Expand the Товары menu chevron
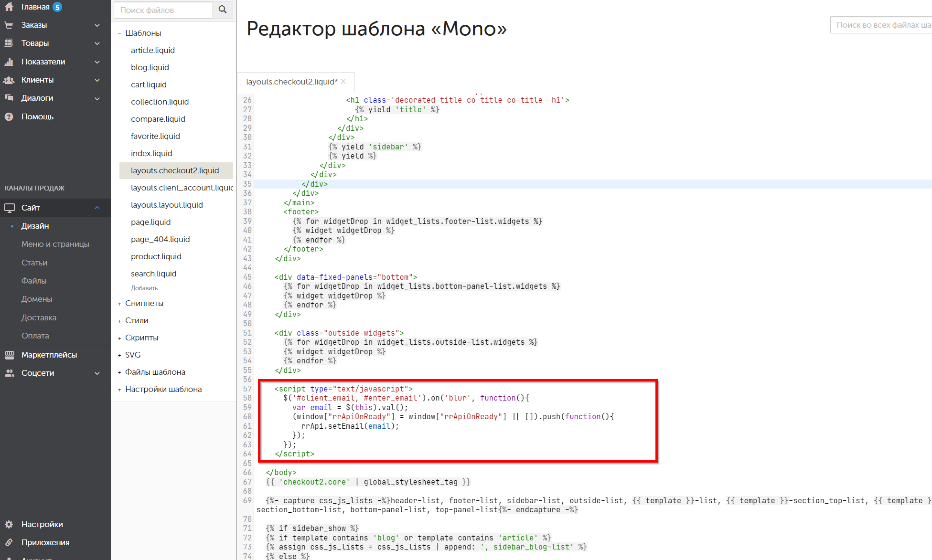Screen dimensions: 932x560 click(97, 43)
